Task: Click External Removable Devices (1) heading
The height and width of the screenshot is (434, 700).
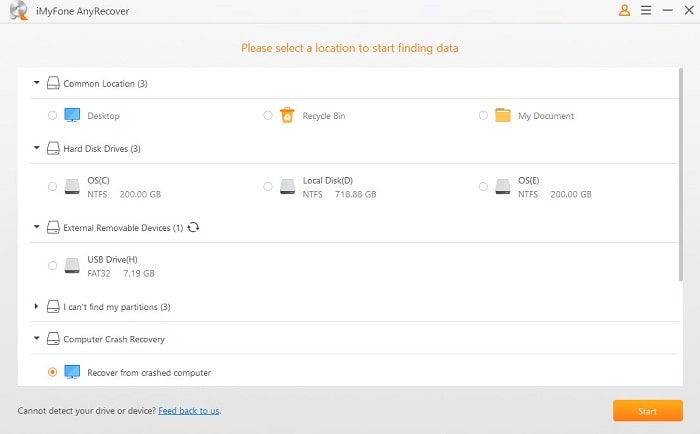Action: (123, 228)
